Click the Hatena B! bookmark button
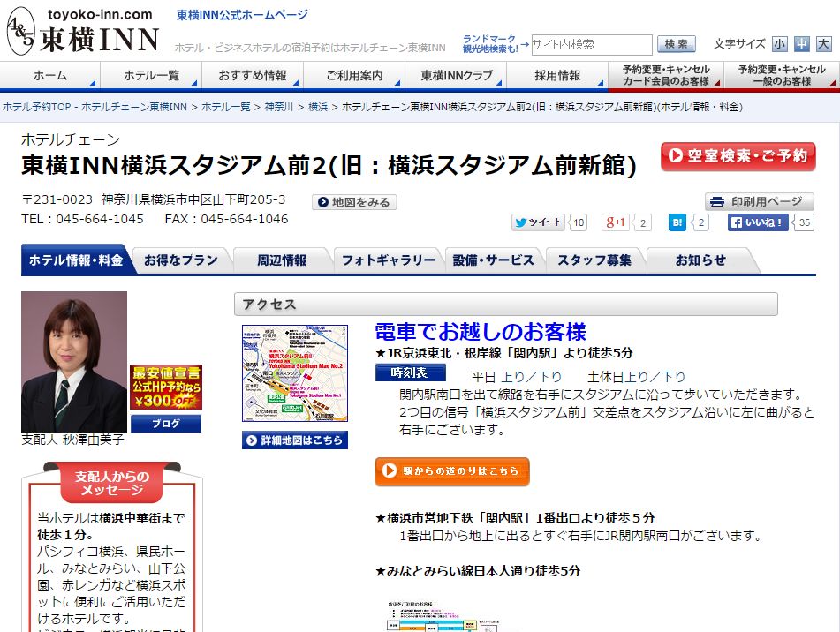The width and height of the screenshot is (840, 632). click(677, 222)
